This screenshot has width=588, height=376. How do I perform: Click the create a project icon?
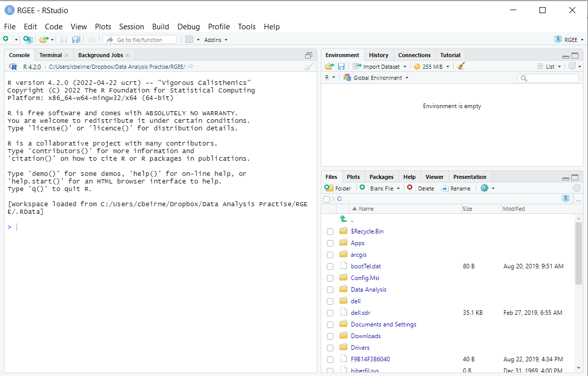click(x=28, y=39)
